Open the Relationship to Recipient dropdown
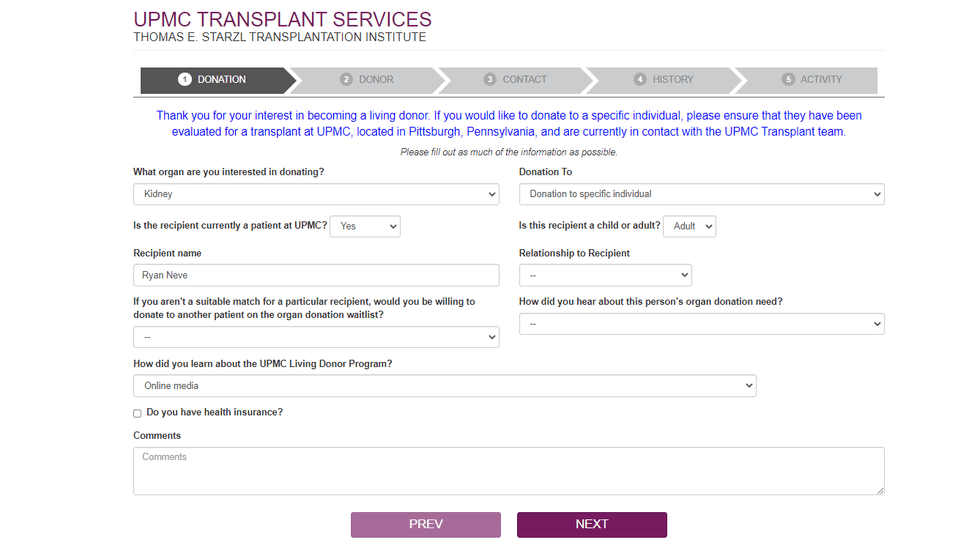Screen dimensions: 980x551 (x=605, y=275)
